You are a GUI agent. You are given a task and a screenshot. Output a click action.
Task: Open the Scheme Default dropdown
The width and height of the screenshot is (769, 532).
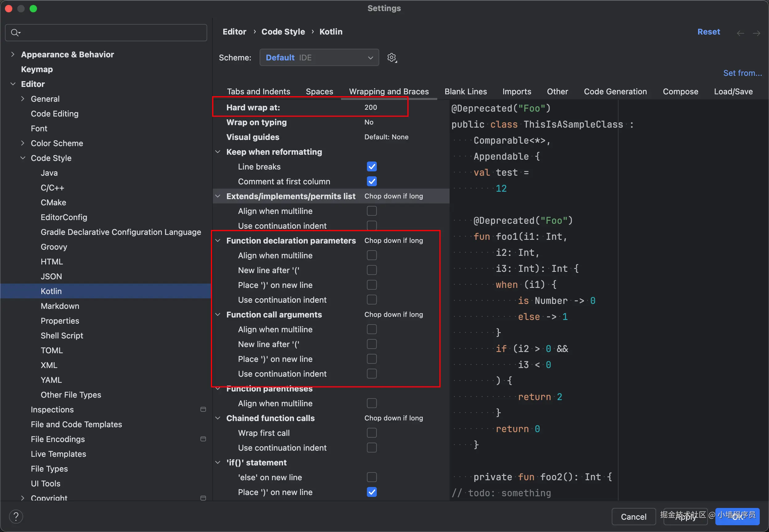tap(319, 58)
